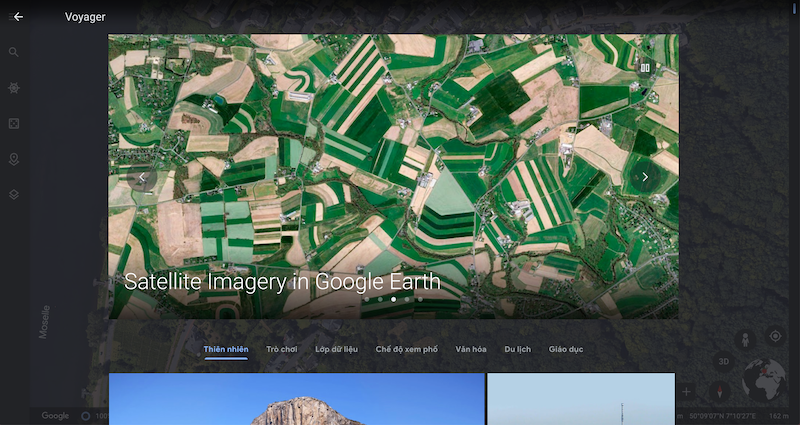Select the Thiên nhiên tab
The height and width of the screenshot is (425, 800).
click(225, 349)
